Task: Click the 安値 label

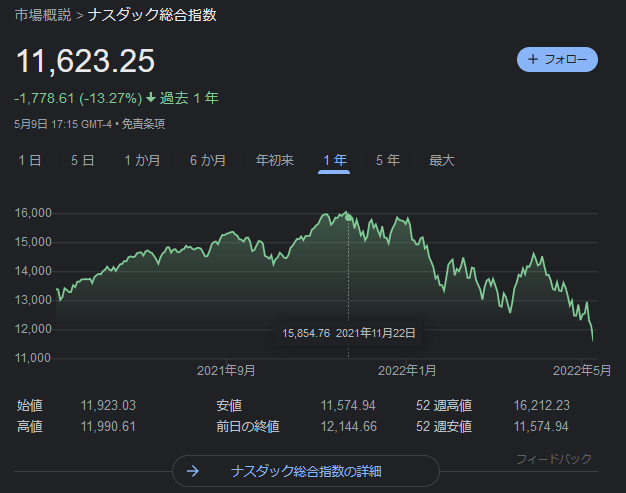Action: (229, 406)
